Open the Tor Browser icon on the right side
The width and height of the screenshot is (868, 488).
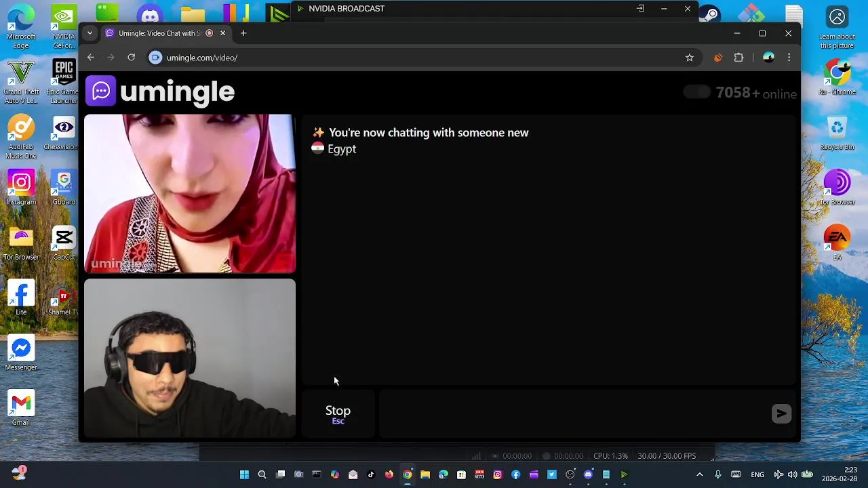837,188
